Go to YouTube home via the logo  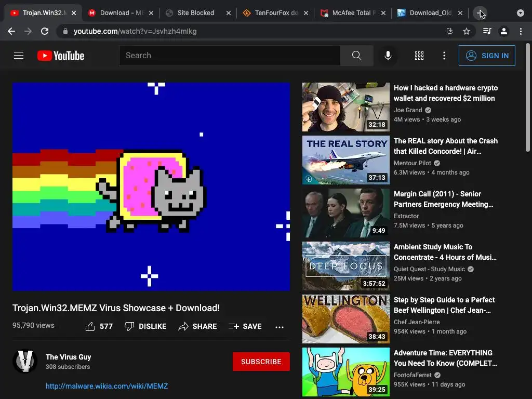point(61,56)
